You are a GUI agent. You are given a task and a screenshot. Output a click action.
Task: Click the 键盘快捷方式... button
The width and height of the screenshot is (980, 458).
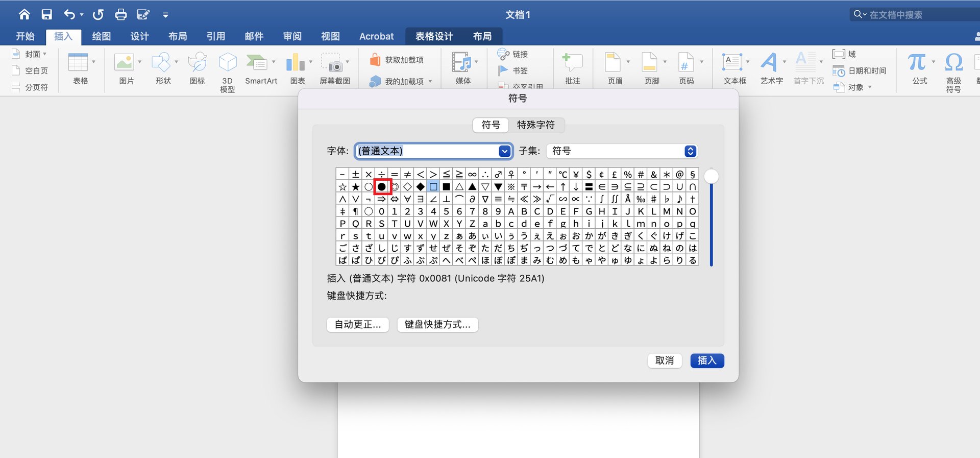437,324
